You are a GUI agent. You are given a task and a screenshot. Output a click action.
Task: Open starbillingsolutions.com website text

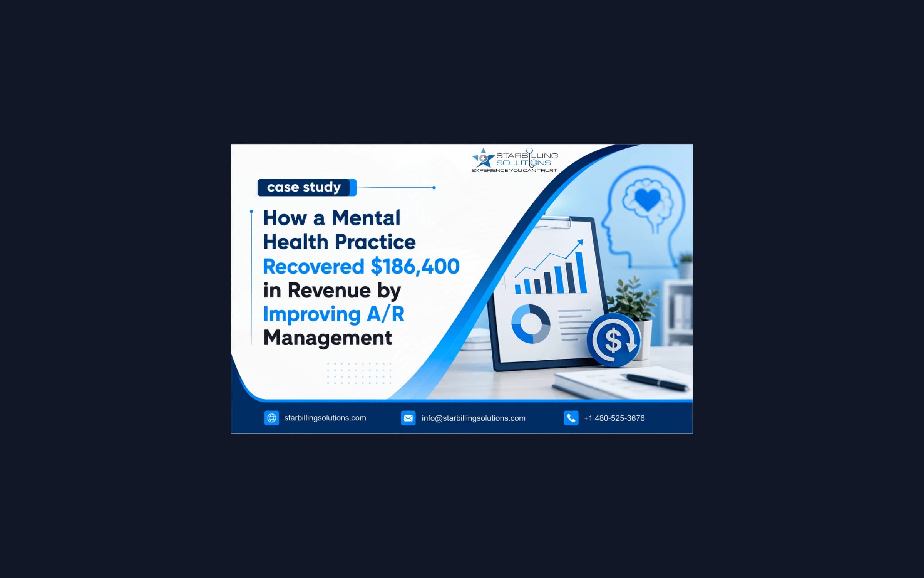[325, 418]
